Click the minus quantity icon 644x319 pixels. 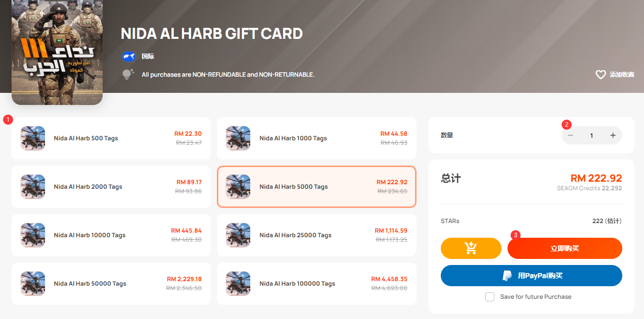click(571, 135)
